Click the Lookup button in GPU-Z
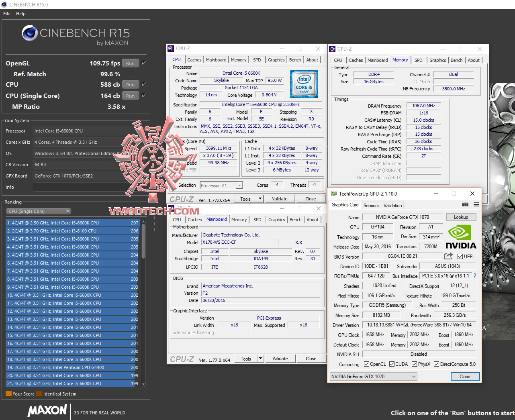 tap(461, 217)
